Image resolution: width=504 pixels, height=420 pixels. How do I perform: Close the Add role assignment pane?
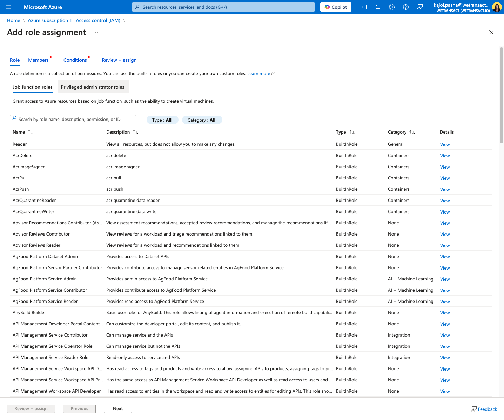pos(491,32)
